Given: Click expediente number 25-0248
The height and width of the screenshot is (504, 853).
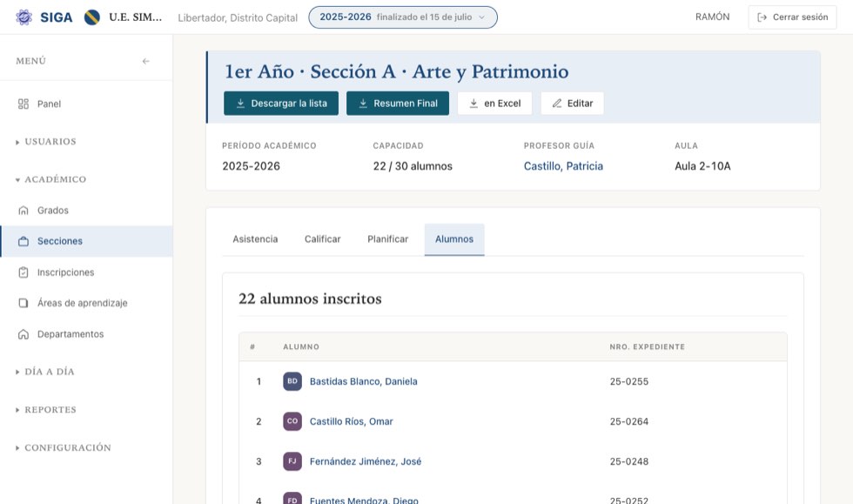Looking at the screenshot, I should point(628,461).
